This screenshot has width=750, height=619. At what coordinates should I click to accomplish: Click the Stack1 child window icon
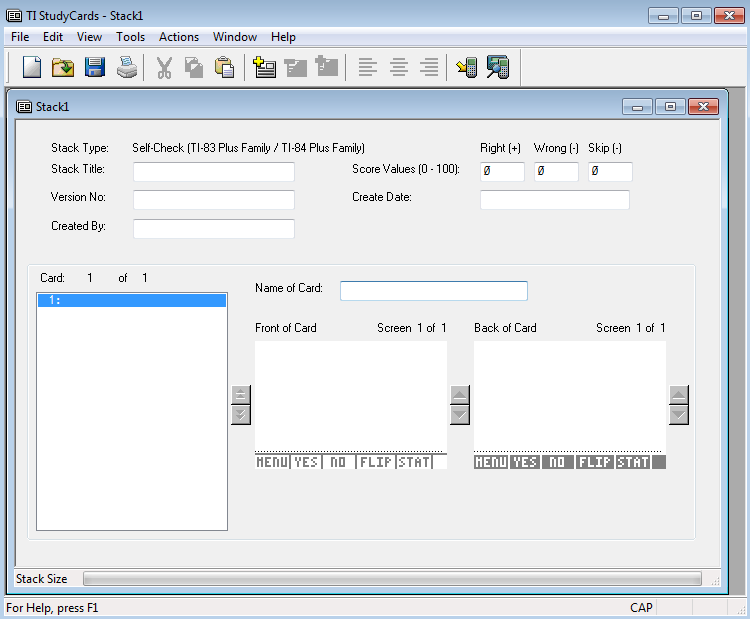point(24,107)
